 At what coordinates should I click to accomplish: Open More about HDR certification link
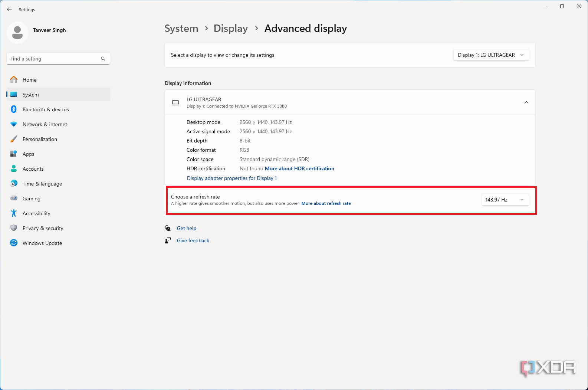(299, 168)
